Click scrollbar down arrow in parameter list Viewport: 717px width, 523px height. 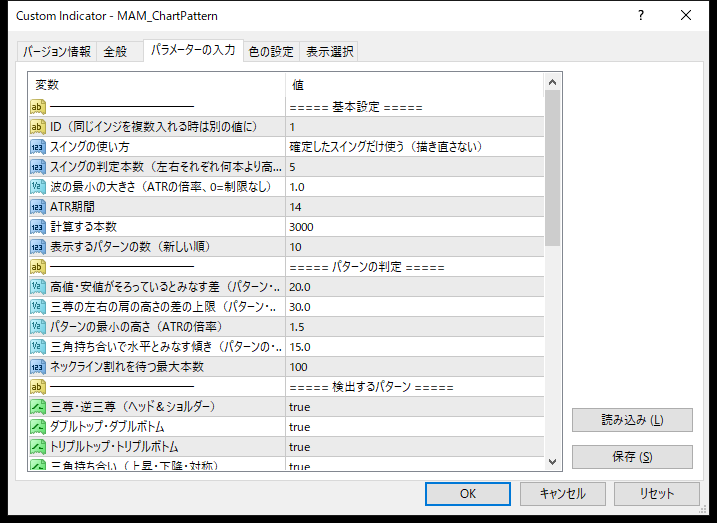pyautogui.click(x=552, y=462)
